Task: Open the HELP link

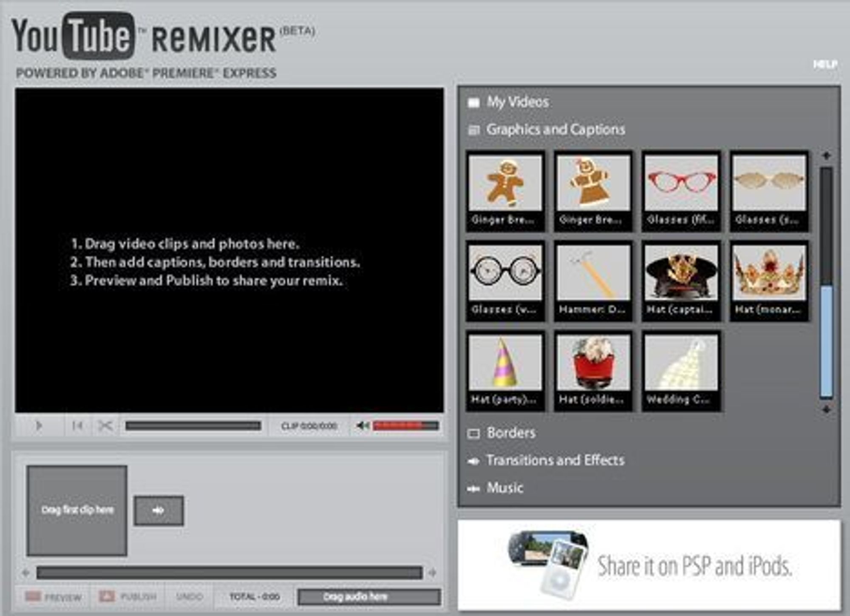Action: pos(825,64)
